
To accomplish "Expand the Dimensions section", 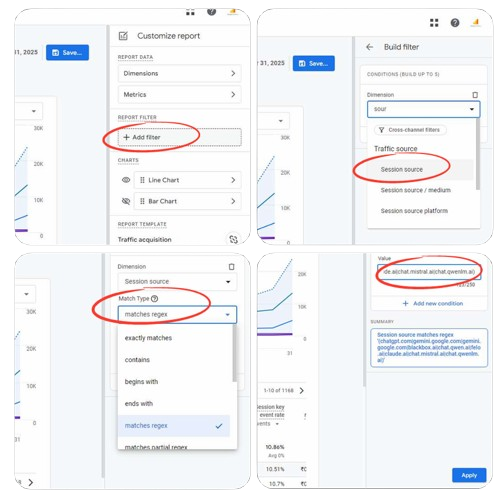I will tap(179, 73).
